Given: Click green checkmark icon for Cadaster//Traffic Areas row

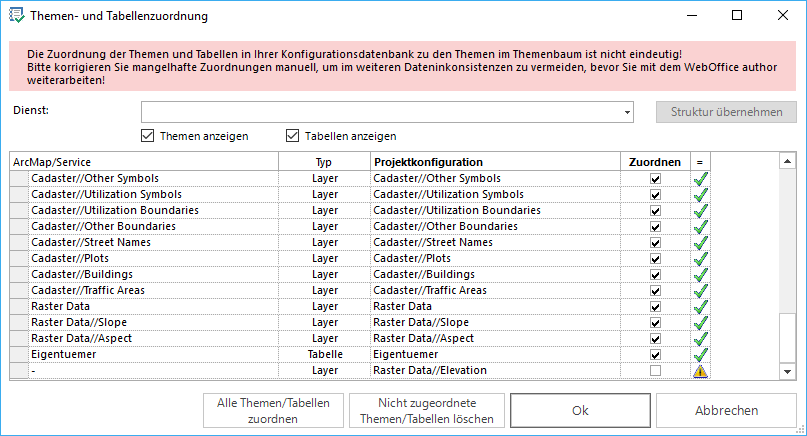Looking at the screenshot, I should point(700,290).
